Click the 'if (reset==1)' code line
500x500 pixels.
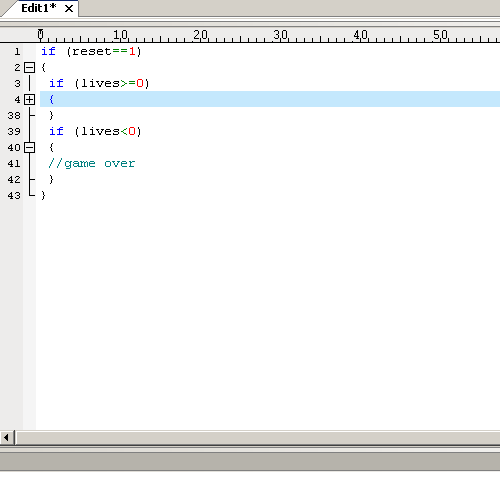click(91, 52)
